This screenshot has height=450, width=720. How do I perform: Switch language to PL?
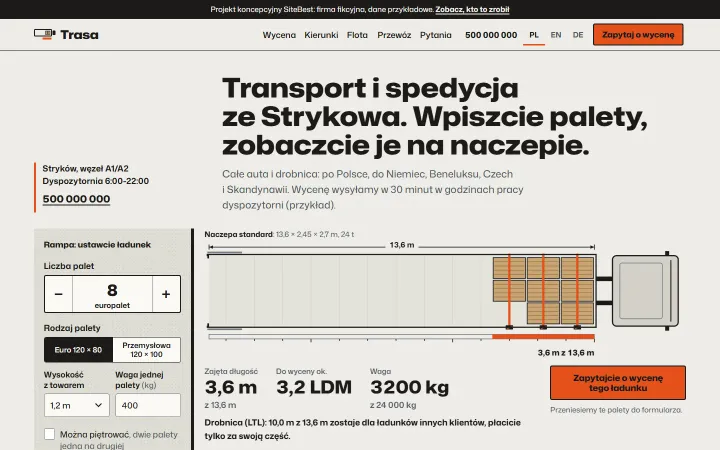pos(534,35)
